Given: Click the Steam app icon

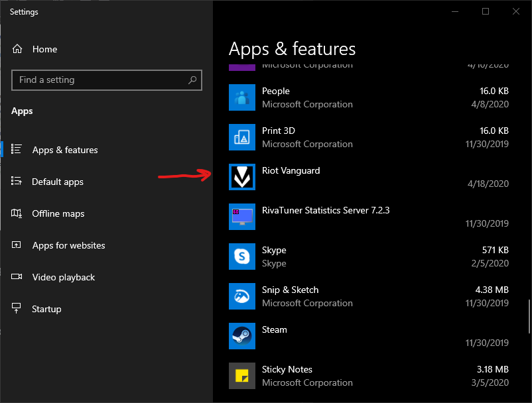Looking at the screenshot, I should tap(242, 336).
